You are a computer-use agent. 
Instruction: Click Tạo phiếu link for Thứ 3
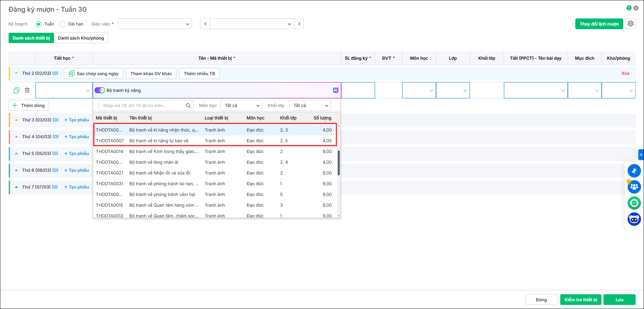pyautogui.click(x=77, y=120)
